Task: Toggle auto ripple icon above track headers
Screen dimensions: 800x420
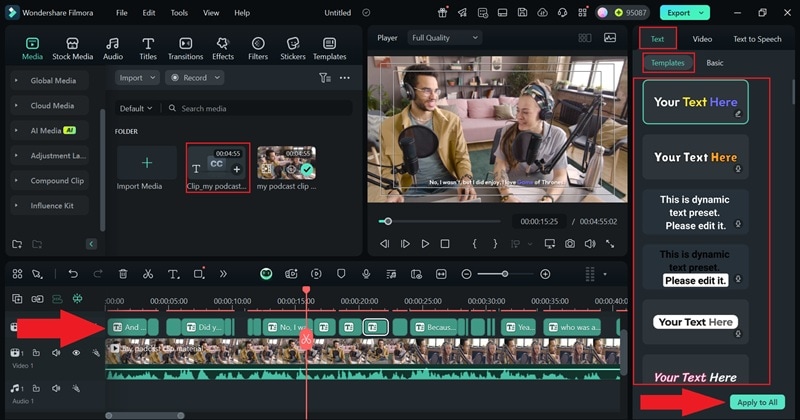Action: coord(57,299)
